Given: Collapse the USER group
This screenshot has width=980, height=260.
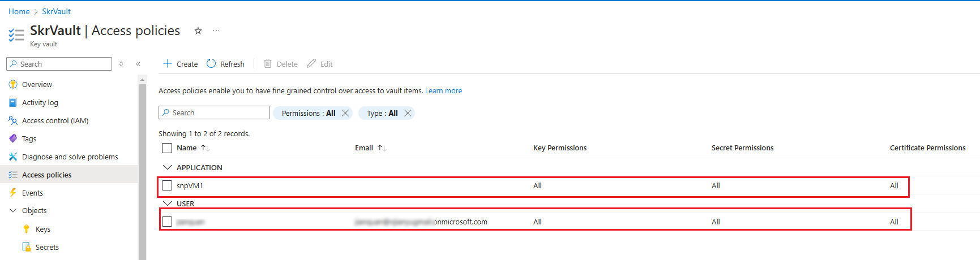Looking at the screenshot, I should click(x=168, y=203).
